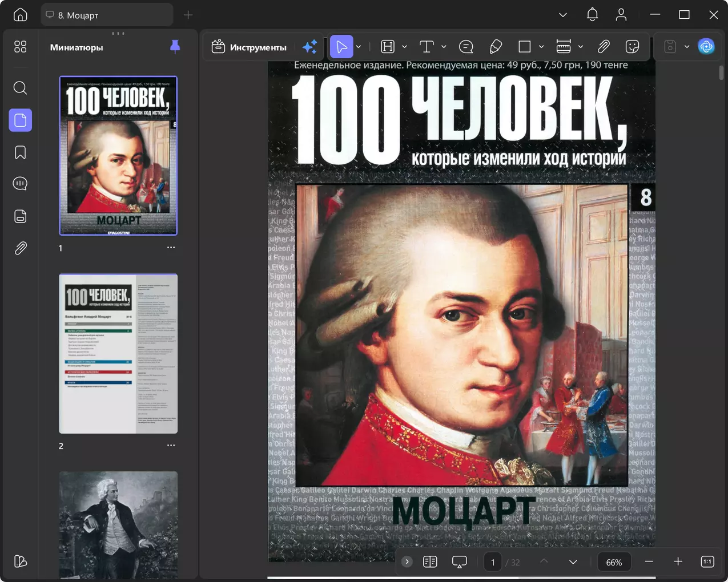This screenshot has width=728, height=582.
Task: Zoom out with the minus button
Action: 649,562
